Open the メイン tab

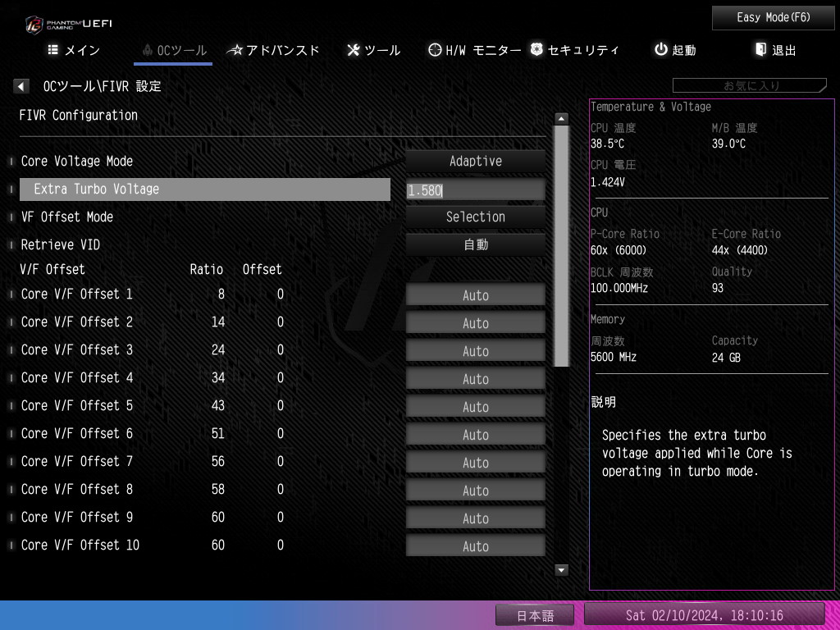click(x=74, y=50)
